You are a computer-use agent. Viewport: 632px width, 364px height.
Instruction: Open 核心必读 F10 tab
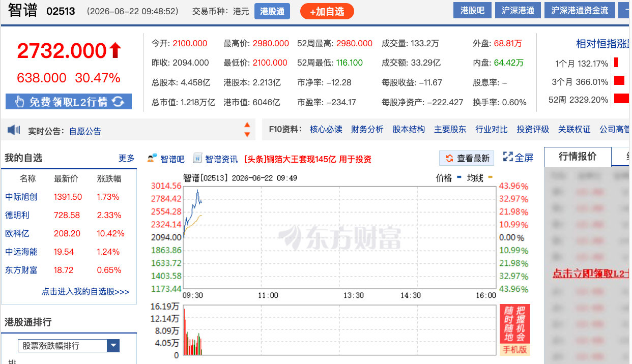point(326,129)
